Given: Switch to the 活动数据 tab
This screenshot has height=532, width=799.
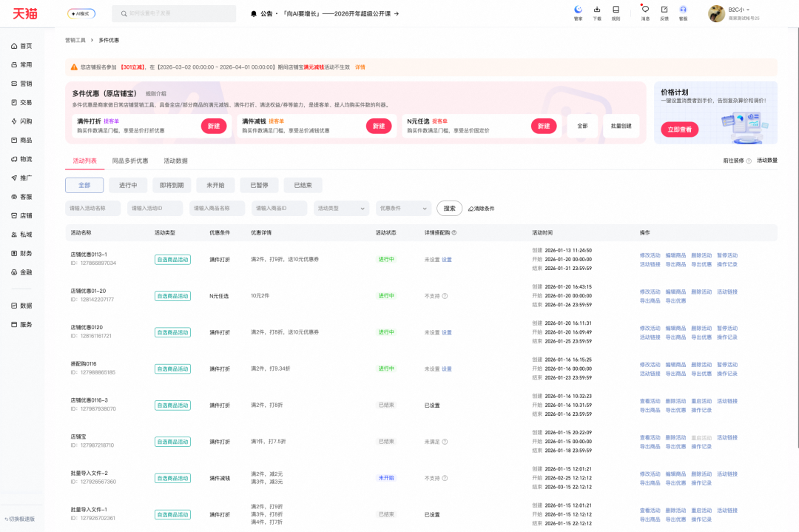Looking at the screenshot, I should (175, 161).
